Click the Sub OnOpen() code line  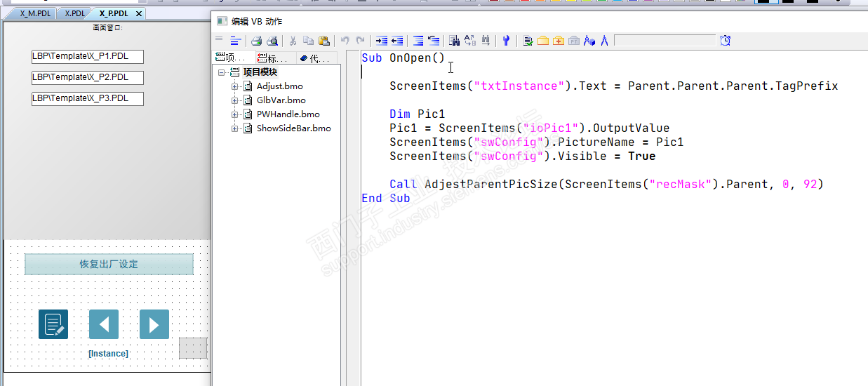pos(403,58)
